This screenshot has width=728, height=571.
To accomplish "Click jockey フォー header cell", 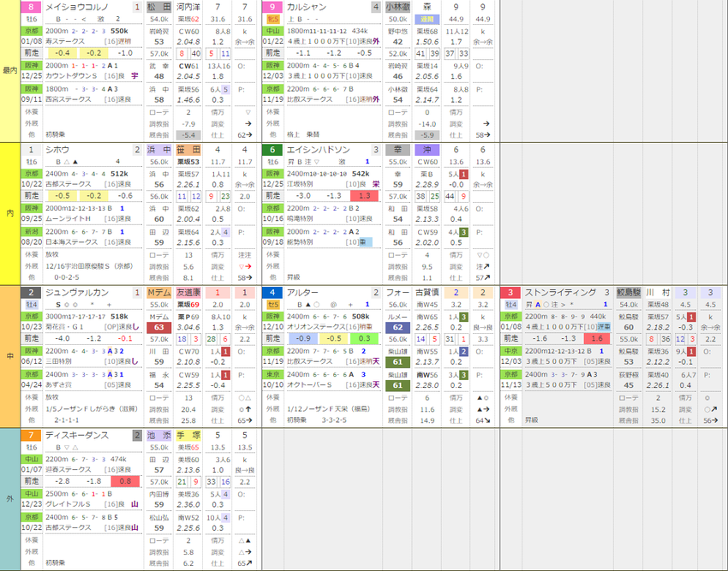I will (x=398, y=293).
